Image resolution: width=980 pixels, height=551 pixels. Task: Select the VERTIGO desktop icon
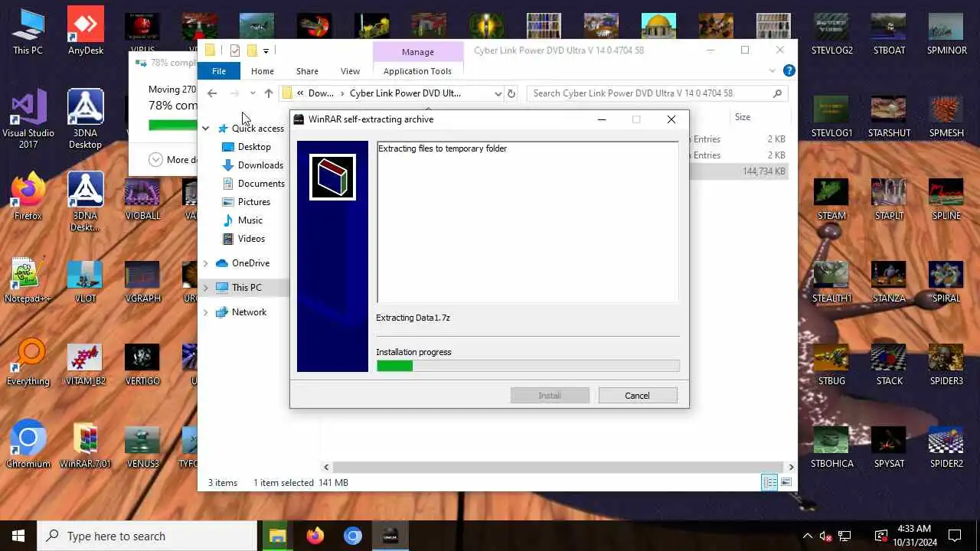point(142,363)
